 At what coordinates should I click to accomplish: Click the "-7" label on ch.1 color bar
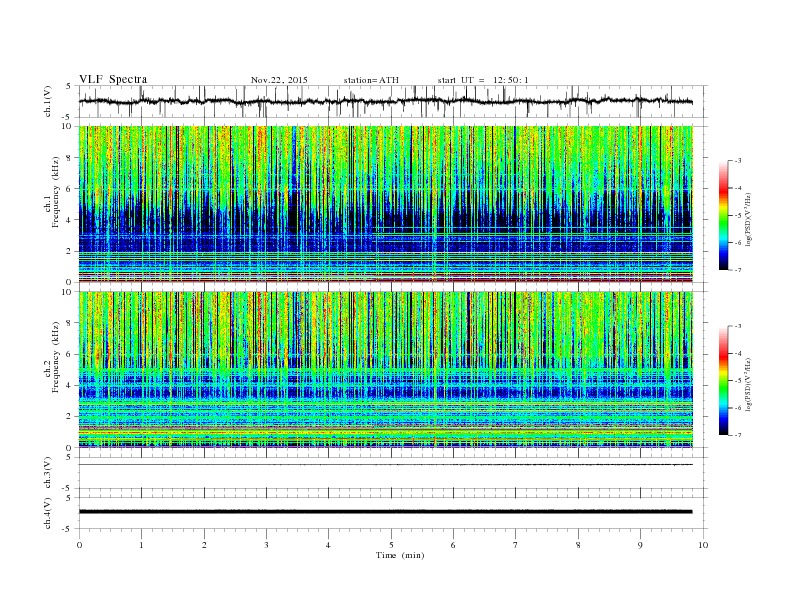point(738,270)
